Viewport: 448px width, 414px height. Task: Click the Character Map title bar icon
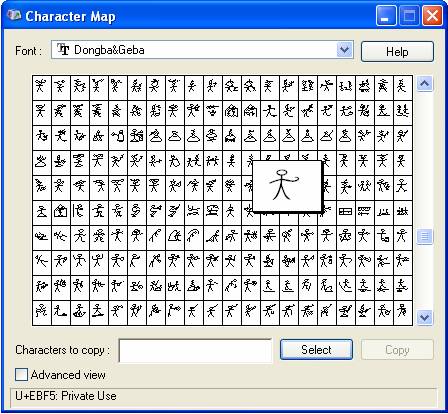14,16
